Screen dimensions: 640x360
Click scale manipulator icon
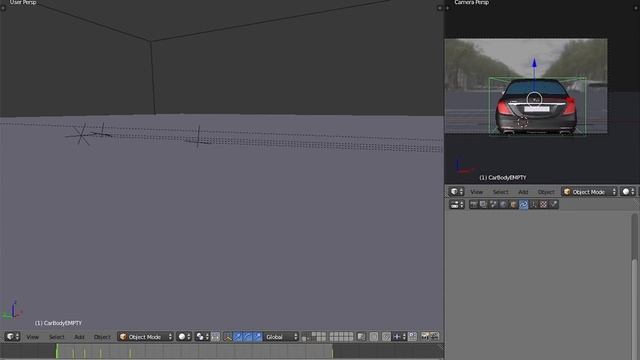pos(258,337)
